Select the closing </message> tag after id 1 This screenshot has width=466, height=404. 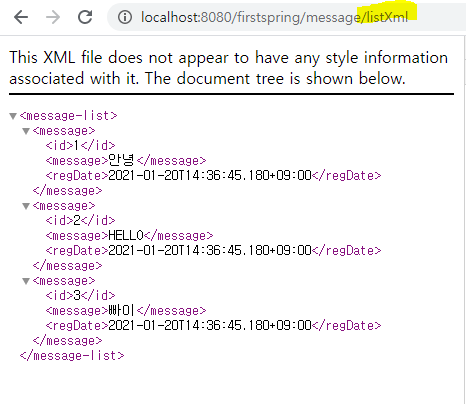pos(67,191)
